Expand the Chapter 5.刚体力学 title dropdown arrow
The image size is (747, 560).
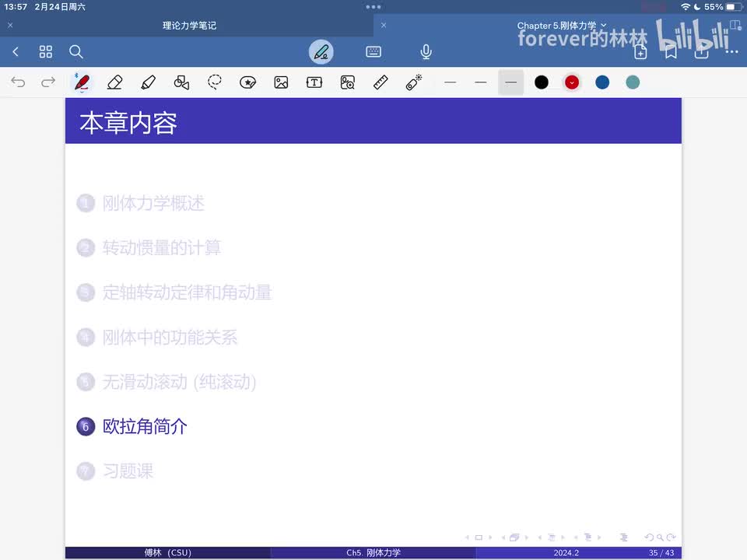(604, 25)
